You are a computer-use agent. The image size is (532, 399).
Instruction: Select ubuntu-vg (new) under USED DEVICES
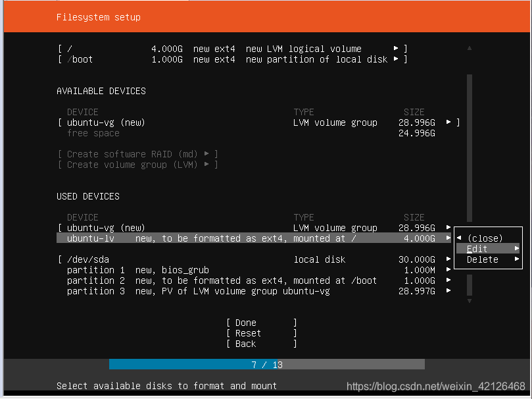tap(254, 228)
